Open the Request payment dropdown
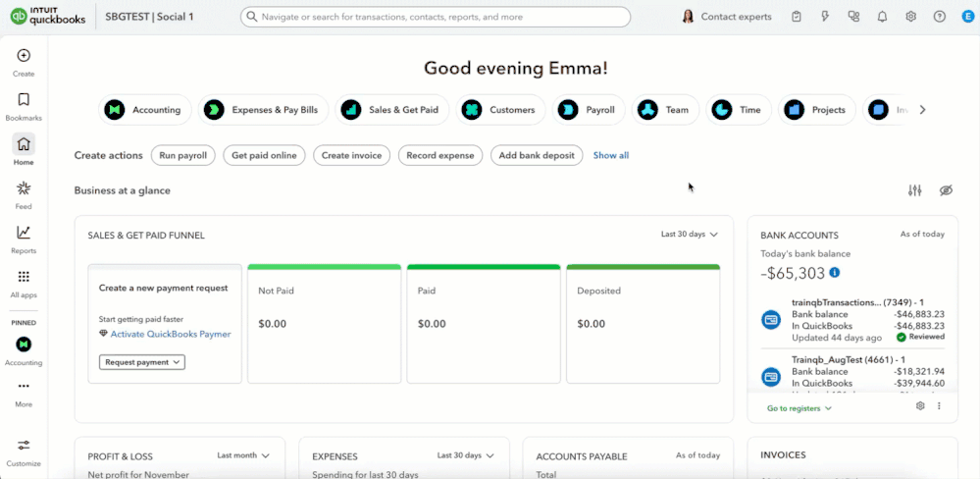980x479 pixels. pyautogui.click(x=142, y=362)
